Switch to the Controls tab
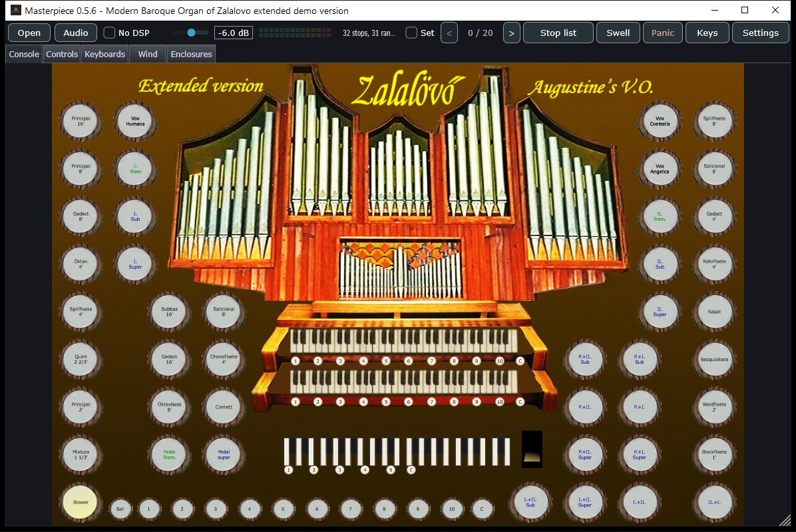This screenshot has width=796, height=532. point(62,55)
